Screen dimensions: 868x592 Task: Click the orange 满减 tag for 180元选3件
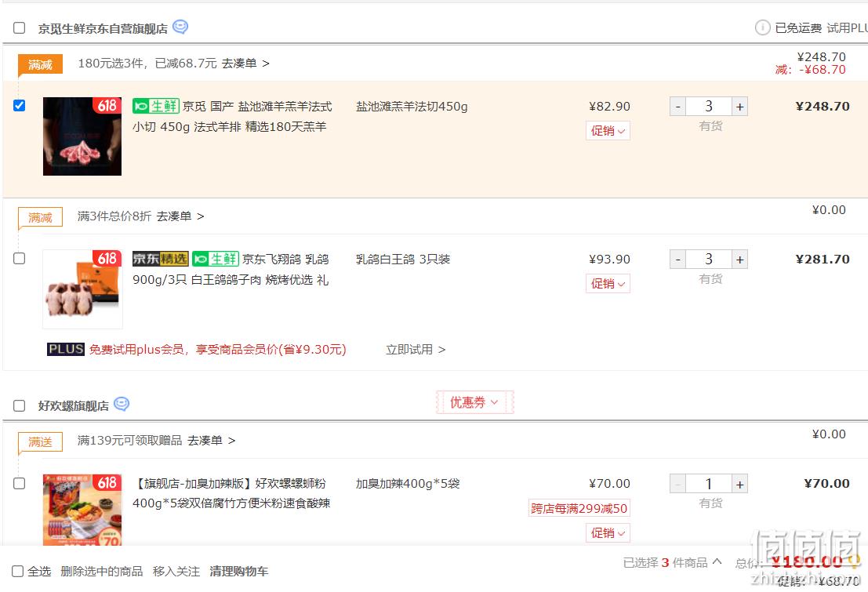point(41,64)
